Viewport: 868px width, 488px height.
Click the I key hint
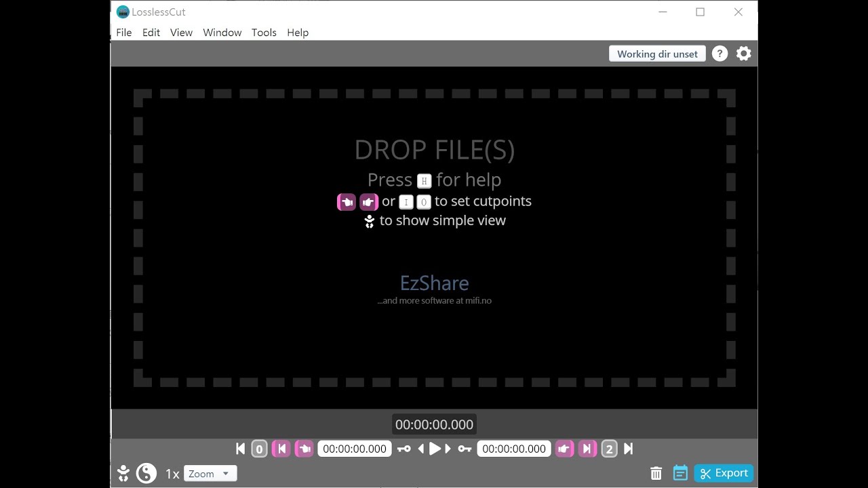(406, 202)
